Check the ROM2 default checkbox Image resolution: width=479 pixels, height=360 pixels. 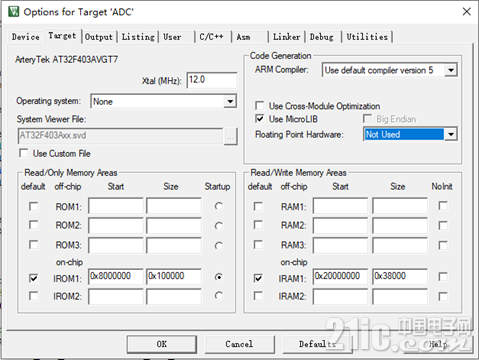pyautogui.click(x=33, y=225)
